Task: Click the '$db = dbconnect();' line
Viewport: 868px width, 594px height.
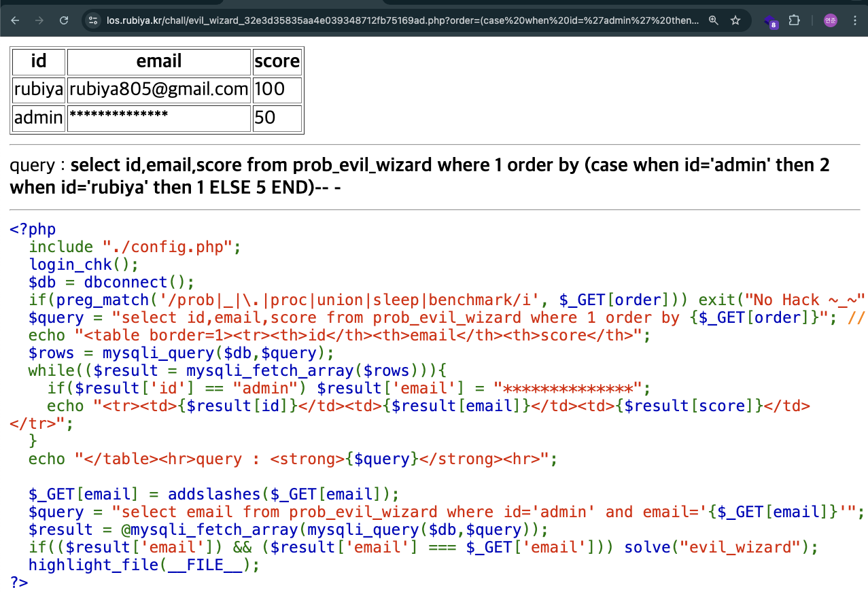Action: click(x=111, y=283)
